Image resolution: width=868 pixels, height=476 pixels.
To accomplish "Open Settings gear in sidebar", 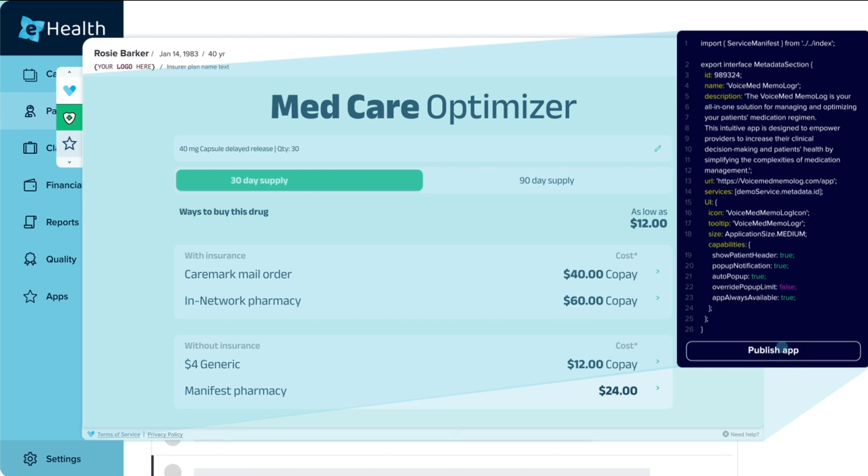I will [30, 459].
